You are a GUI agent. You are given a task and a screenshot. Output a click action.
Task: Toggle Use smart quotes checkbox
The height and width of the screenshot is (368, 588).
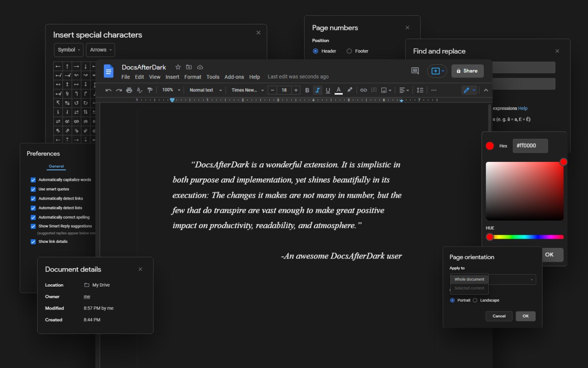[x=33, y=189]
